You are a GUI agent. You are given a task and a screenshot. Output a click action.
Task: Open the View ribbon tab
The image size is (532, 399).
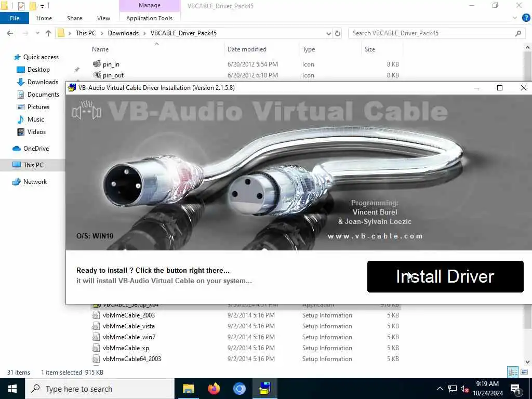(103, 18)
